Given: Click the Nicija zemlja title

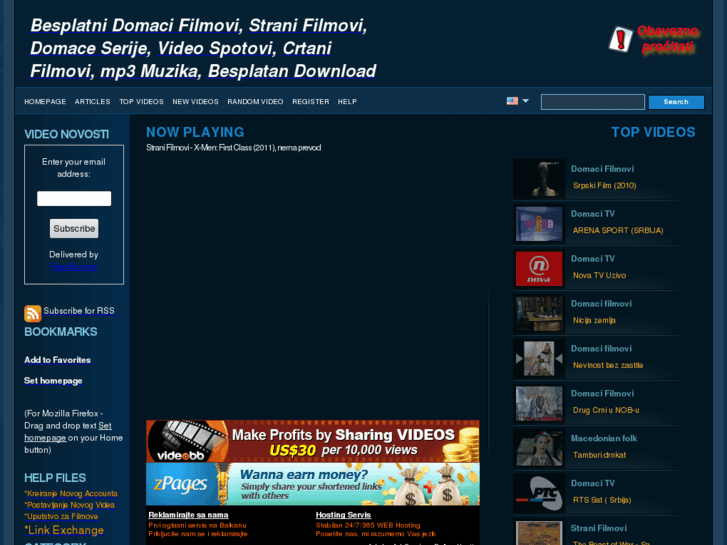Looking at the screenshot, I should click(x=594, y=321).
